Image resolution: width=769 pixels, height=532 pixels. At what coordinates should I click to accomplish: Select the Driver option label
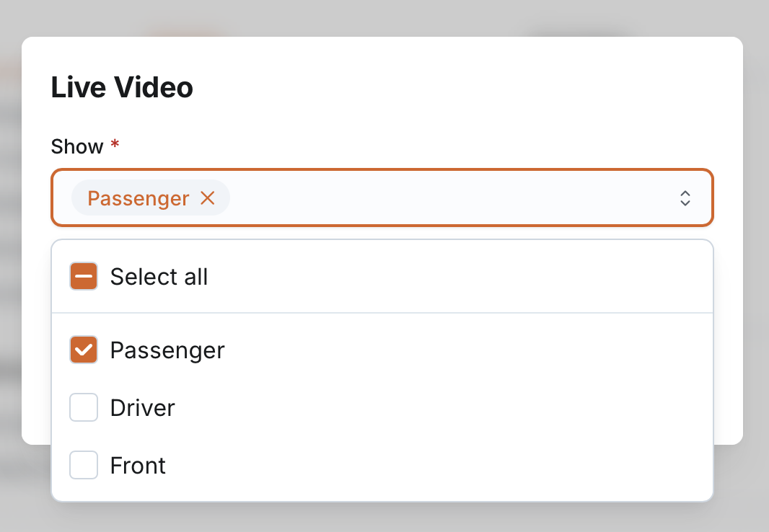point(143,408)
